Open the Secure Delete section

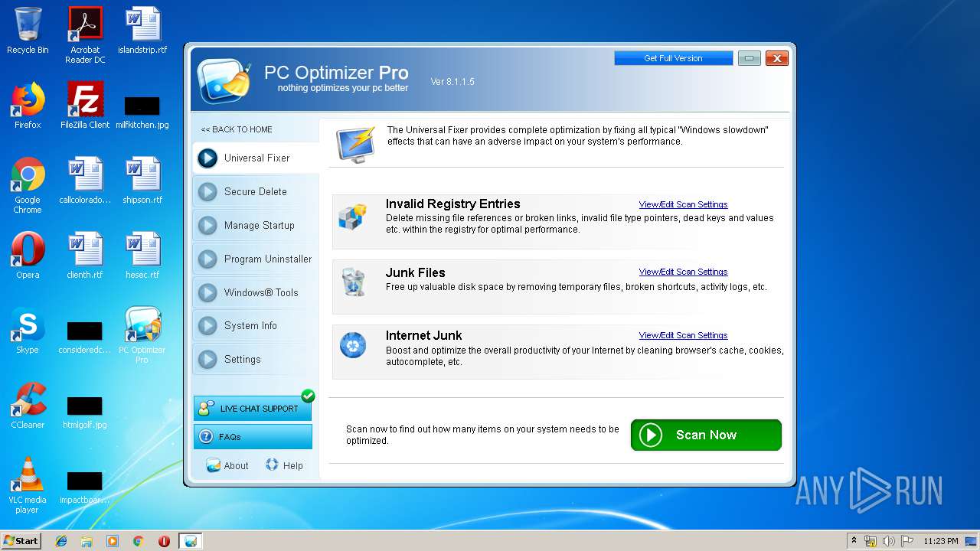(255, 191)
